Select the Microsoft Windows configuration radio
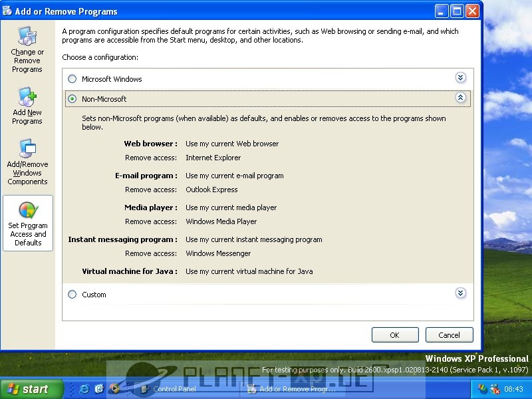Screen dimensions: 532x399 tap(72, 78)
